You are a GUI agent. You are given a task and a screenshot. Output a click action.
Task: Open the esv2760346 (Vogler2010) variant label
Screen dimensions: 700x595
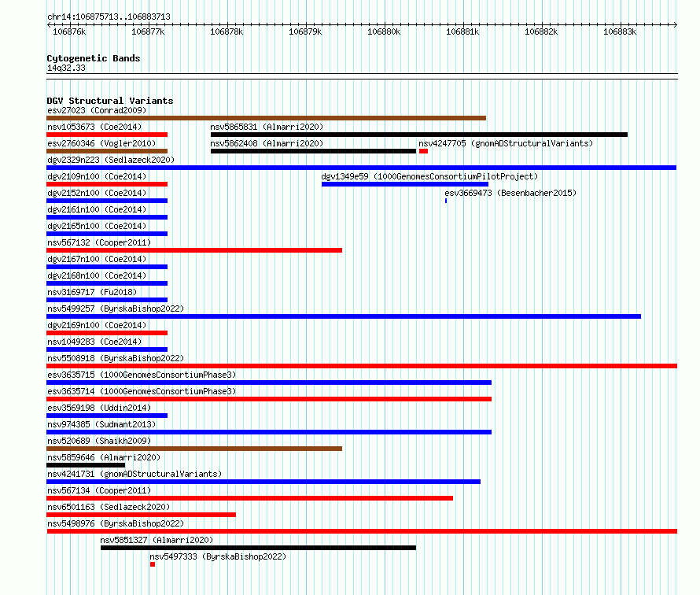tap(101, 143)
